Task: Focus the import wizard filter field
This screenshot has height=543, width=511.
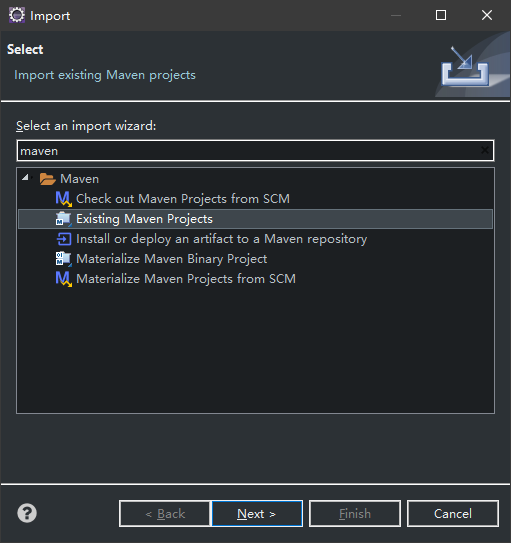Action: click(x=256, y=151)
